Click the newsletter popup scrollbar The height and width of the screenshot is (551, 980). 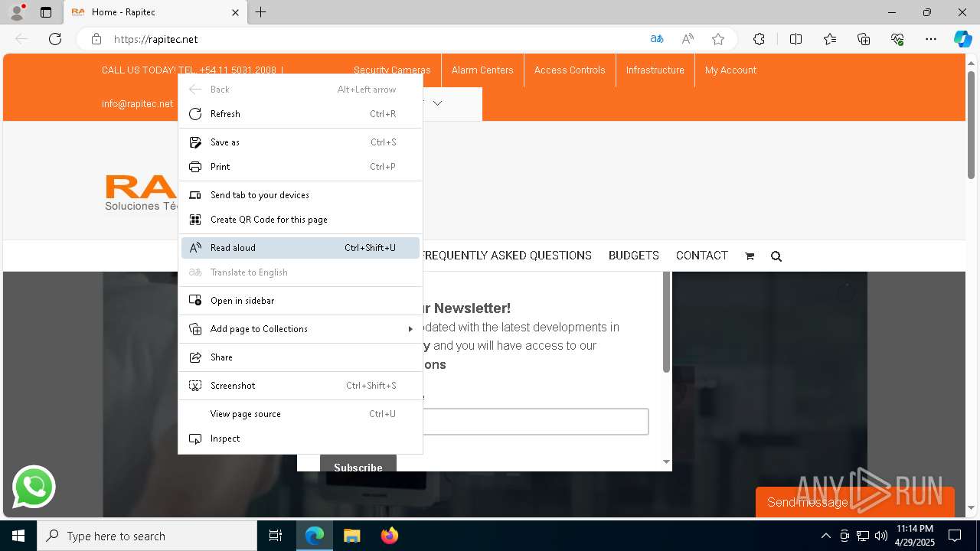666,323
